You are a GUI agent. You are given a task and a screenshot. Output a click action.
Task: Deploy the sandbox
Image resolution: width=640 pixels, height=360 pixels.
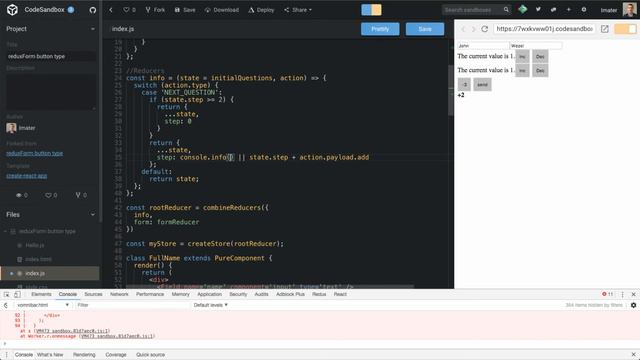coord(261,10)
